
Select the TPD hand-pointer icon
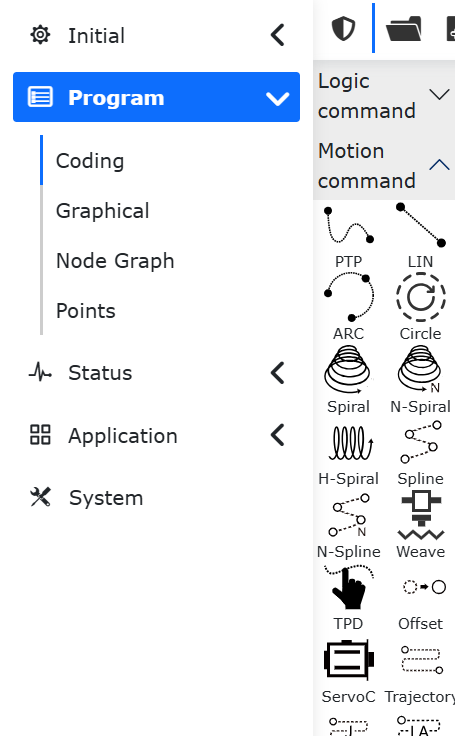(x=348, y=588)
